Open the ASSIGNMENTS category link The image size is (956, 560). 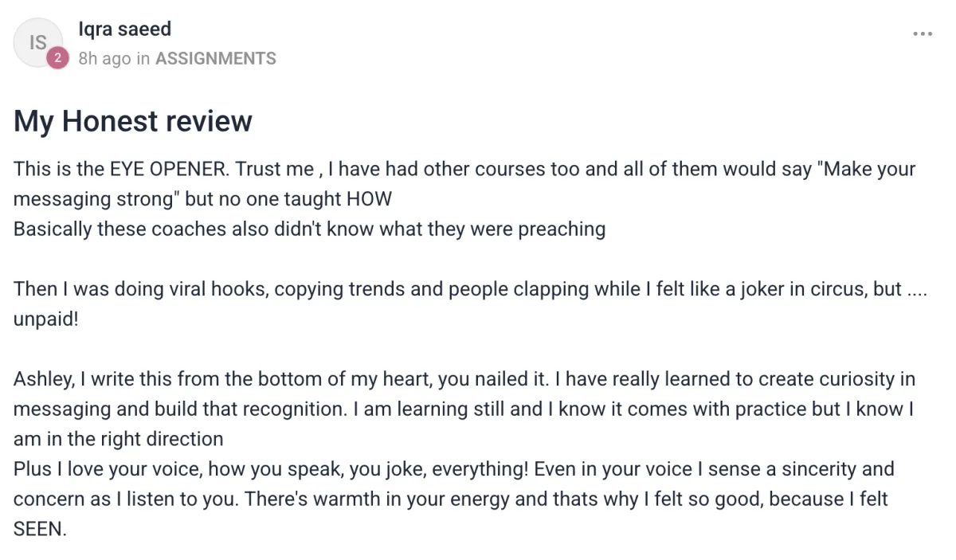(x=216, y=59)
